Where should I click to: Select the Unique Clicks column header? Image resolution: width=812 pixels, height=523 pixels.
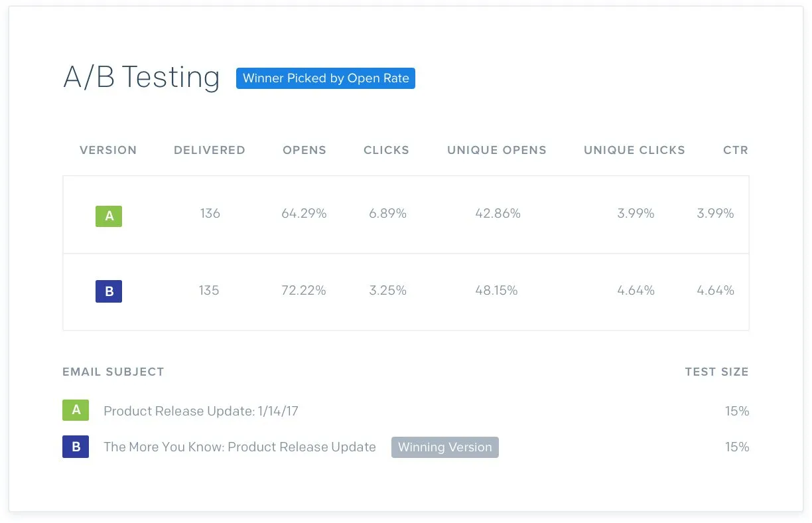point(634,150)
